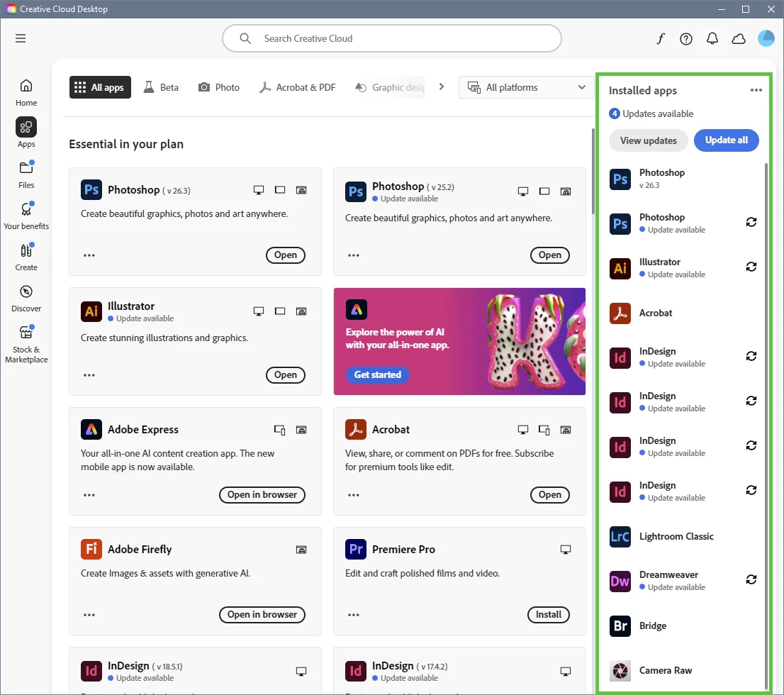
Task: Click Get started on AI banner
Action: [378, 374]
